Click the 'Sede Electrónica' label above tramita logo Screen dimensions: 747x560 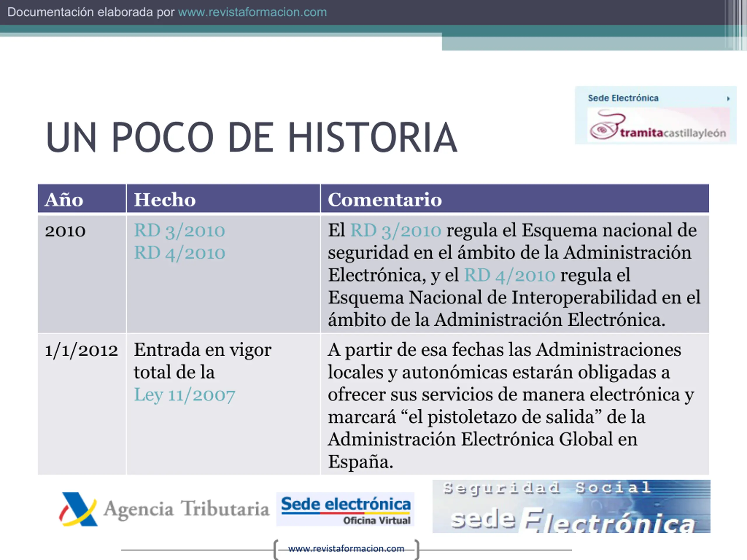click(623, 98)
